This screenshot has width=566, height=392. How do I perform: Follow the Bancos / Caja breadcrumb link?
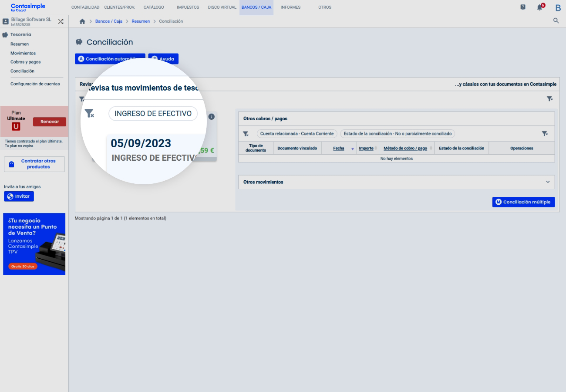click(x=109, y=21)
